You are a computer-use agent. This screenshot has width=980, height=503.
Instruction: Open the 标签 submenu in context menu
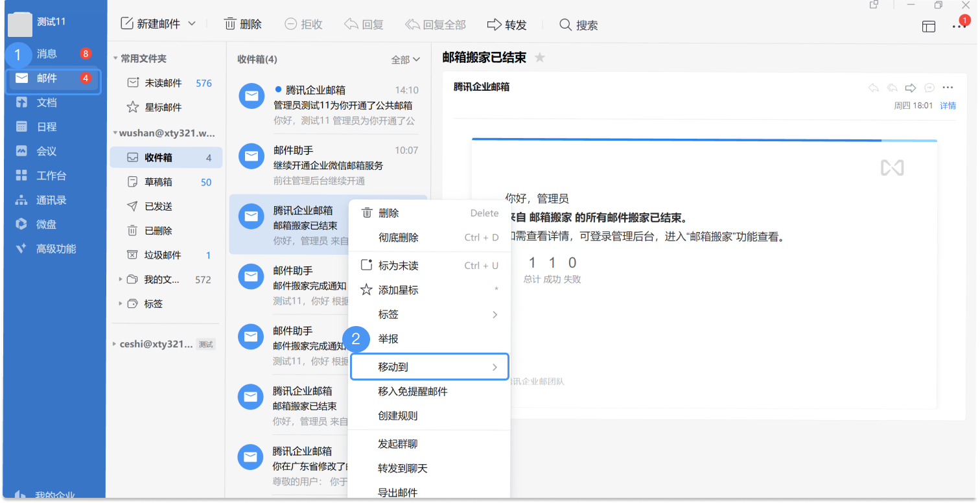click(429, 314)
